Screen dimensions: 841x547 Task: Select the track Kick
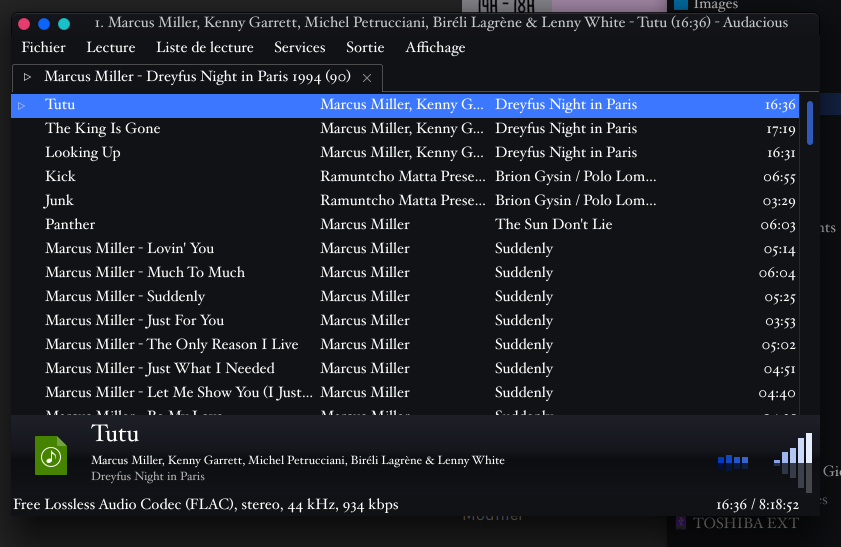pyautogui.click(x=405, y=176)
